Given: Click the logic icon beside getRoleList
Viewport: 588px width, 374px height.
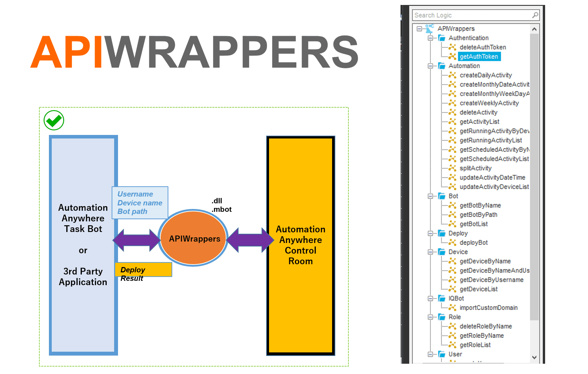Looking at the screenshot, I should click(x=453, y=345).
